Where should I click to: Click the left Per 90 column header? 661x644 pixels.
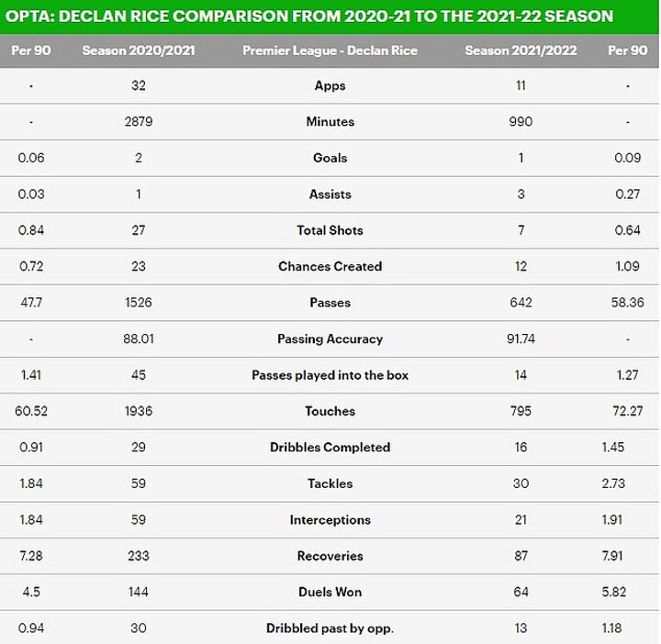pos(32,50)
